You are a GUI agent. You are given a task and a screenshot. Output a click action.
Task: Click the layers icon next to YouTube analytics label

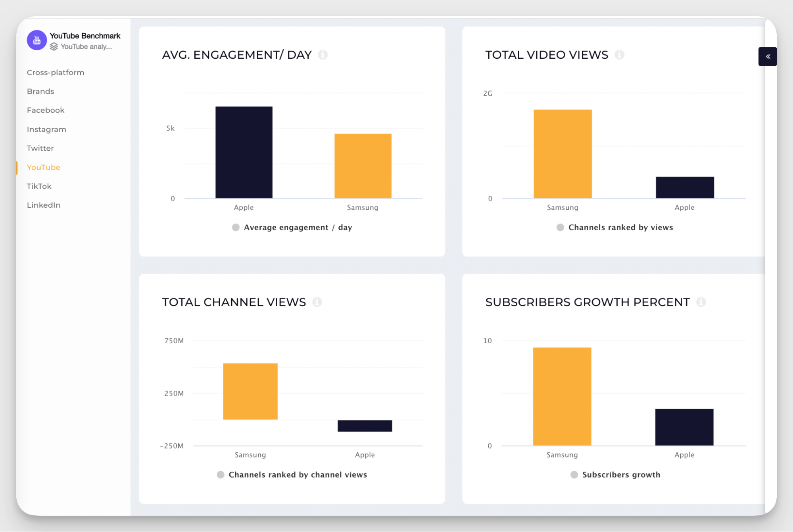click(x=54, y=46)
